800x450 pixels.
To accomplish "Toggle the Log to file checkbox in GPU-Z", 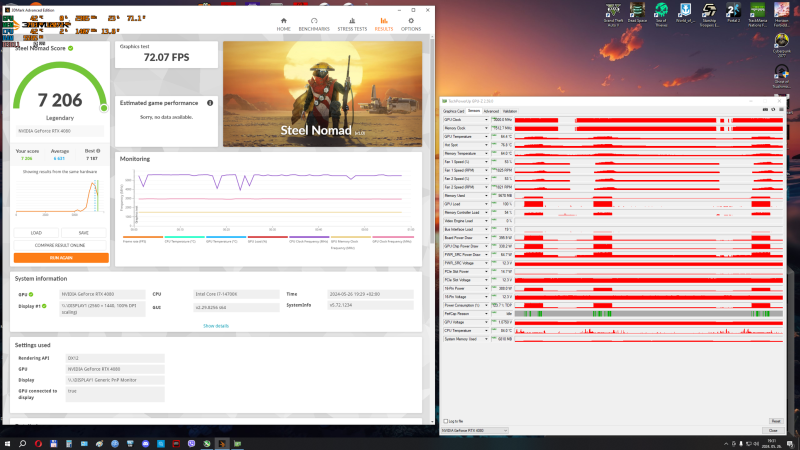I will pyautogui.click(x=445, y=421).
